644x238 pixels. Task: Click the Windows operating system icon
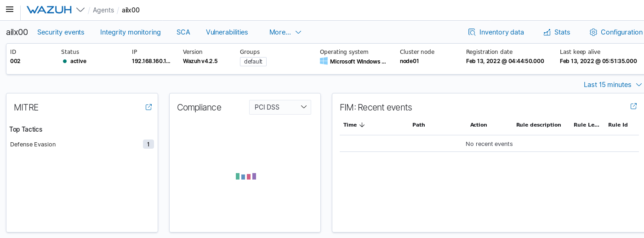[x=324, y=61]
